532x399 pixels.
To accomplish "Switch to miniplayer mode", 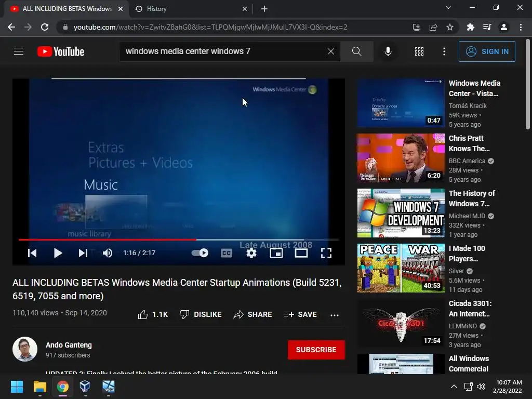I will tap(276, 253).
